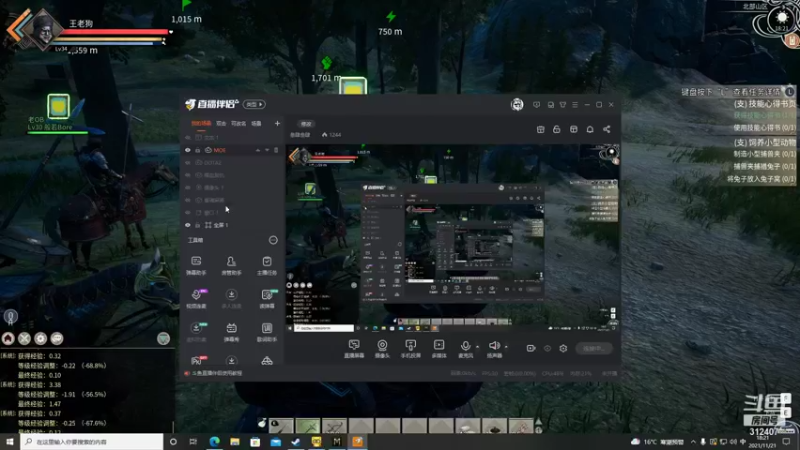Move the MOE source up with arrow
The image size is (800, 450).
[x=258, y=150]
